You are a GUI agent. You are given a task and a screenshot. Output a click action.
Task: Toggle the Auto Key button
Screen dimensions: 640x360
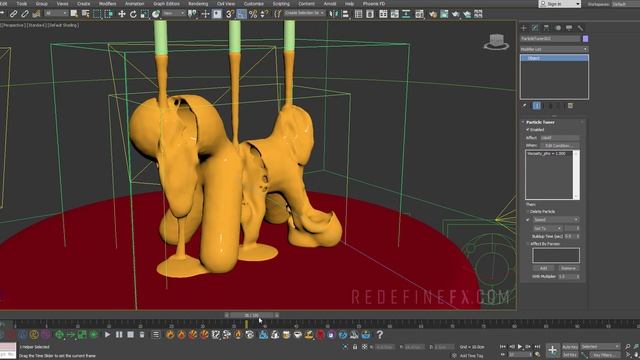pyautogui.click(x=570, y=347)
